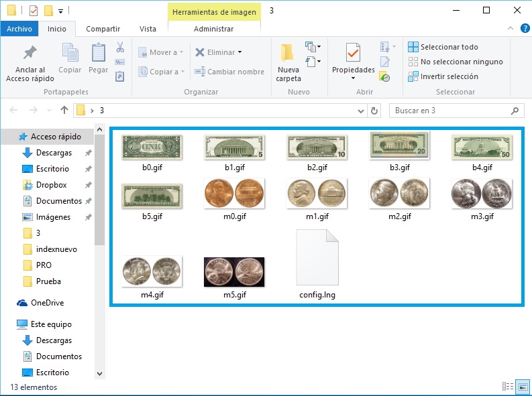Click Cambiar nombre to rename
The width and height of the screenshot is (532, 396).
(x=229, y=72)
